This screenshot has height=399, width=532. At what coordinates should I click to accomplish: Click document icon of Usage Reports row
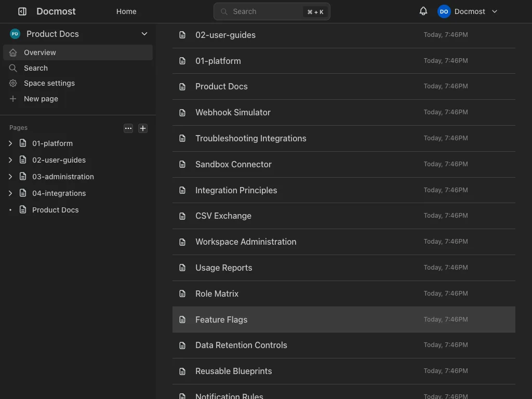pos(182,268)
